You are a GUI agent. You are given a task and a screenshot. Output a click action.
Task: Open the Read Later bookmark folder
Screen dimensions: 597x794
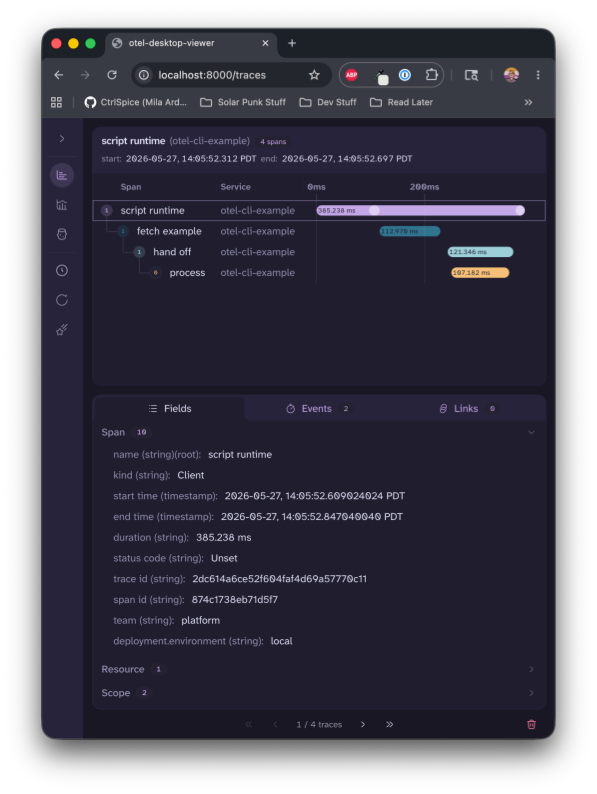point(402,102)
